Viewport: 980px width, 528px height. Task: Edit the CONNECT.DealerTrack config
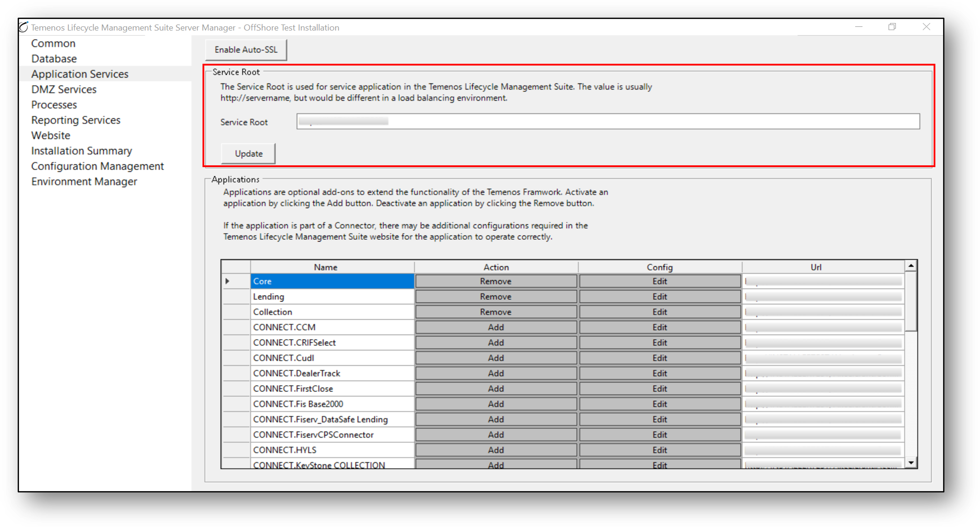click(660, 373)
